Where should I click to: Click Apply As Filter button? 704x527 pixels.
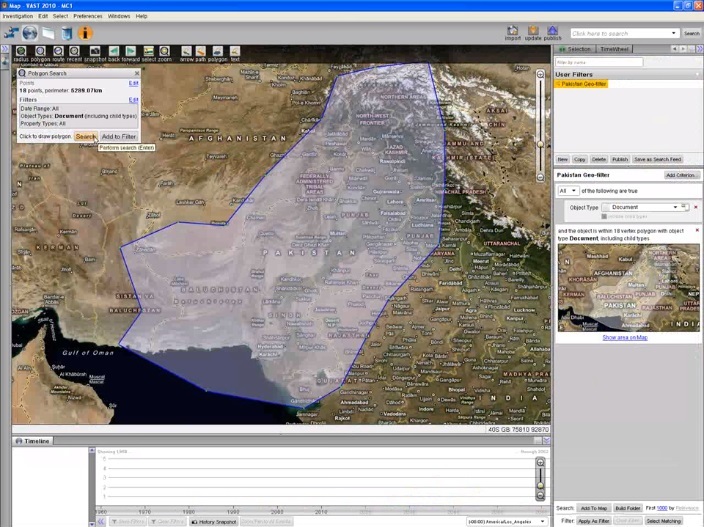(x=594, y=521)
